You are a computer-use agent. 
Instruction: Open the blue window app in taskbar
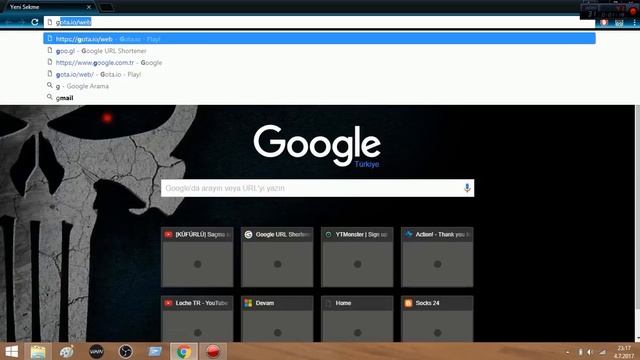155,351
